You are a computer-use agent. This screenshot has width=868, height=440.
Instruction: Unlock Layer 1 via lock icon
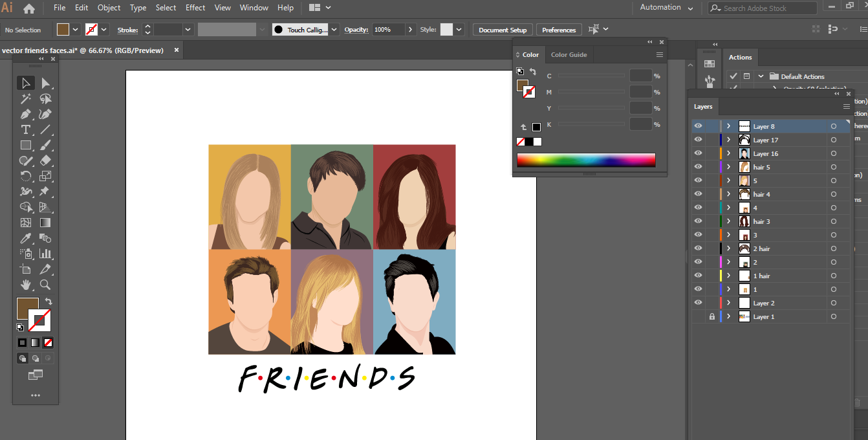coord(712,316)
